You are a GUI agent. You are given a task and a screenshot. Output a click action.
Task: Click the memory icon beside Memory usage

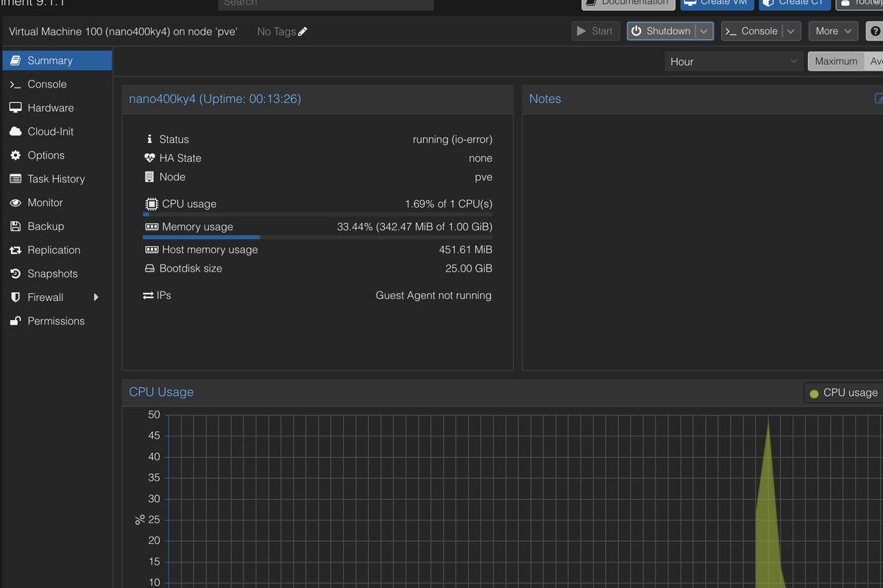tap(151, 227)
